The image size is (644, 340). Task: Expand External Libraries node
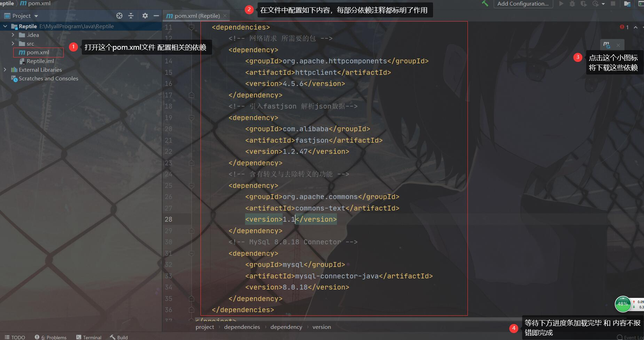click(x=5, y=70)
